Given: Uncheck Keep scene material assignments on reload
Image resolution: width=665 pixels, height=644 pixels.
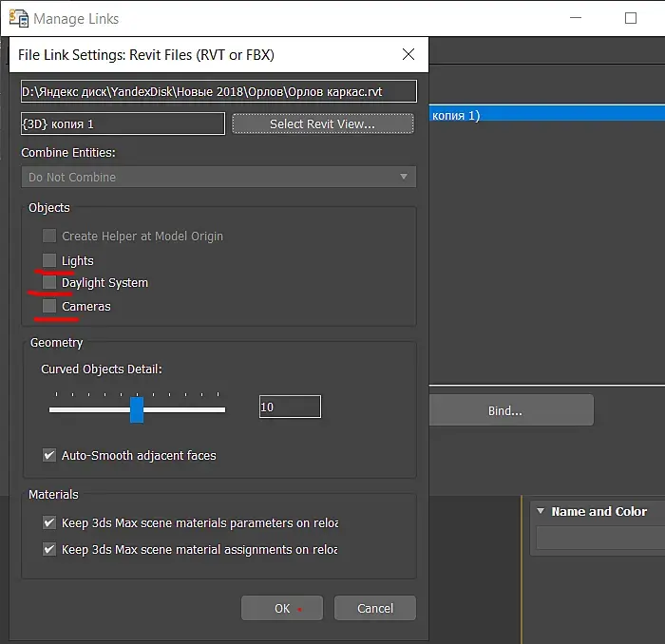Looking at the screenshot, I should pyautogui.click(x=49, y=549).
